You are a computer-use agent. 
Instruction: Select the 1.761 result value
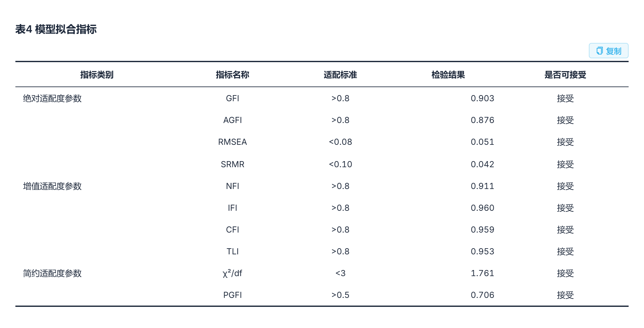(x=482, y=273)
